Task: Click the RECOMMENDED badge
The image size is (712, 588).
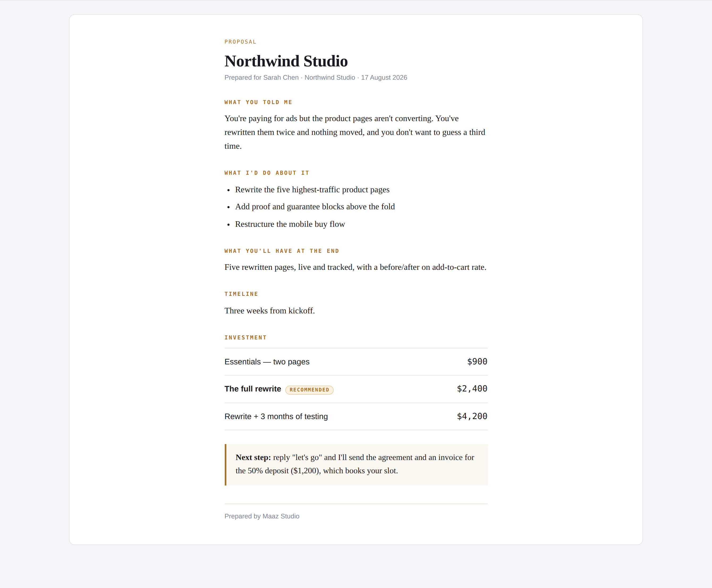Action: click(x=310, y=390)
